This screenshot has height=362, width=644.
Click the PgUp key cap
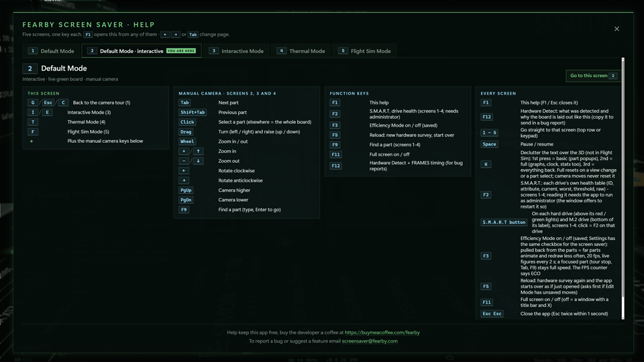(186, 190)
